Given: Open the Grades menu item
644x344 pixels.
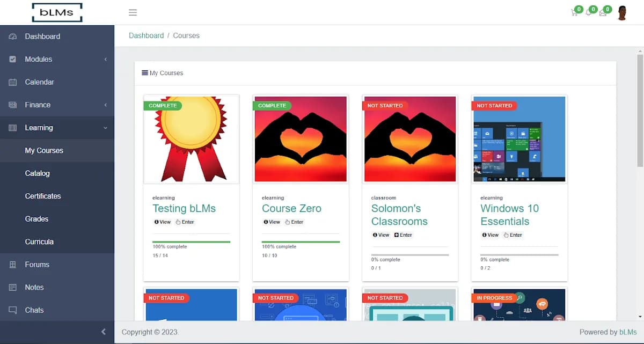Looking at the screenshot, I should [36, 219].
